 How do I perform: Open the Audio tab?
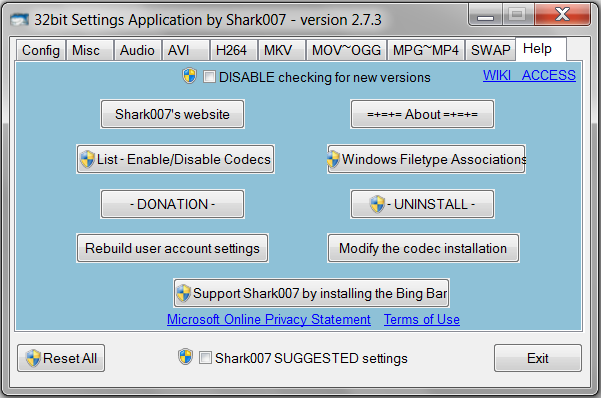pyautogui.click(x=137, y=50)
